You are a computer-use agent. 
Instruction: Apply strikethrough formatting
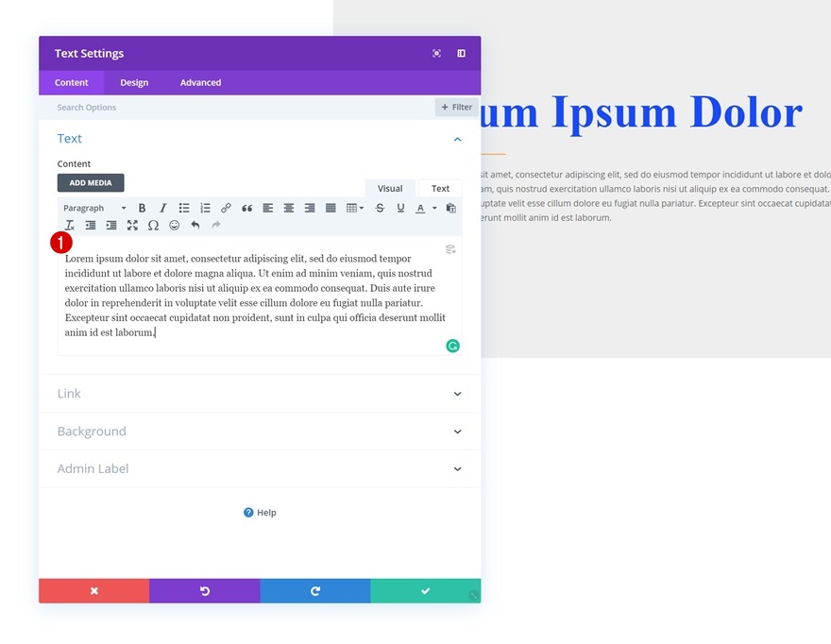pyautogui.click(x=380, y=208)
